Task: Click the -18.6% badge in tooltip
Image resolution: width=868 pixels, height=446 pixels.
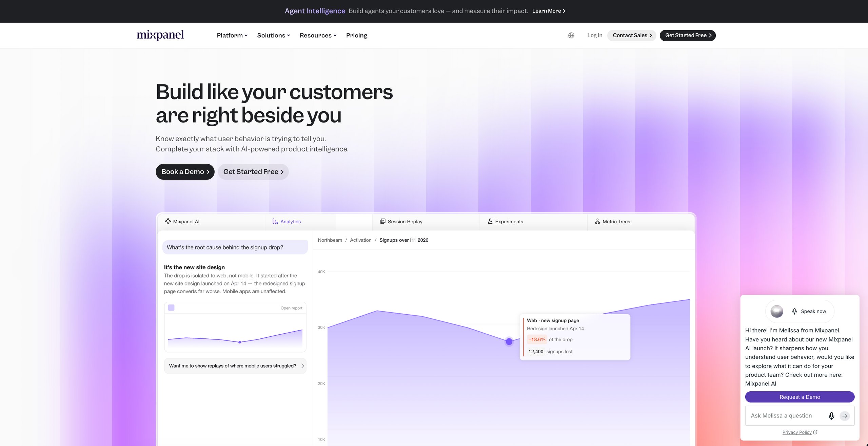Action: [x=537, y=339]
